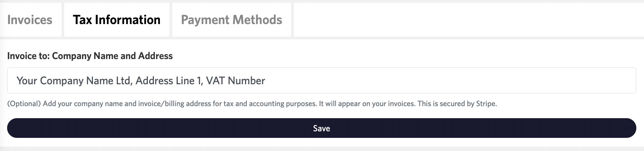Click the empty area right of Payment Methods
The width and height of the screenshot is (644, 151).
[x=465, y=20]
